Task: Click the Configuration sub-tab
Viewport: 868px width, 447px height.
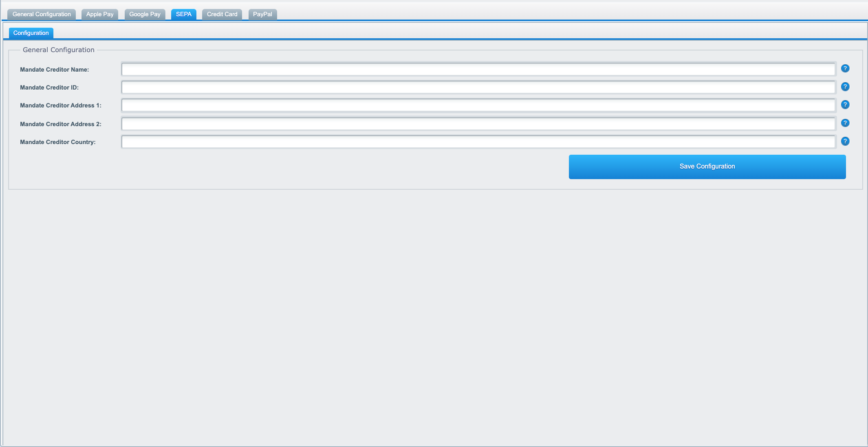Action: coord(31,33)
